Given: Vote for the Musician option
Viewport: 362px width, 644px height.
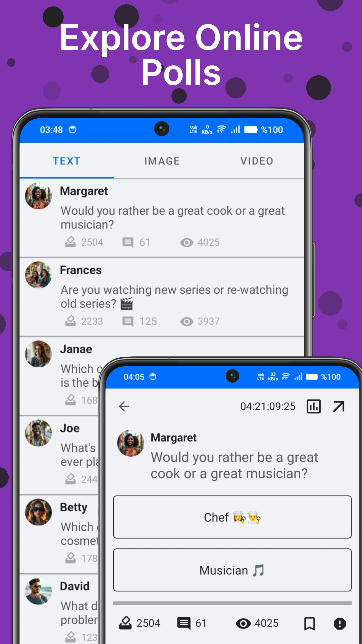Looking at the screenshot, I should tap(232, 570).
